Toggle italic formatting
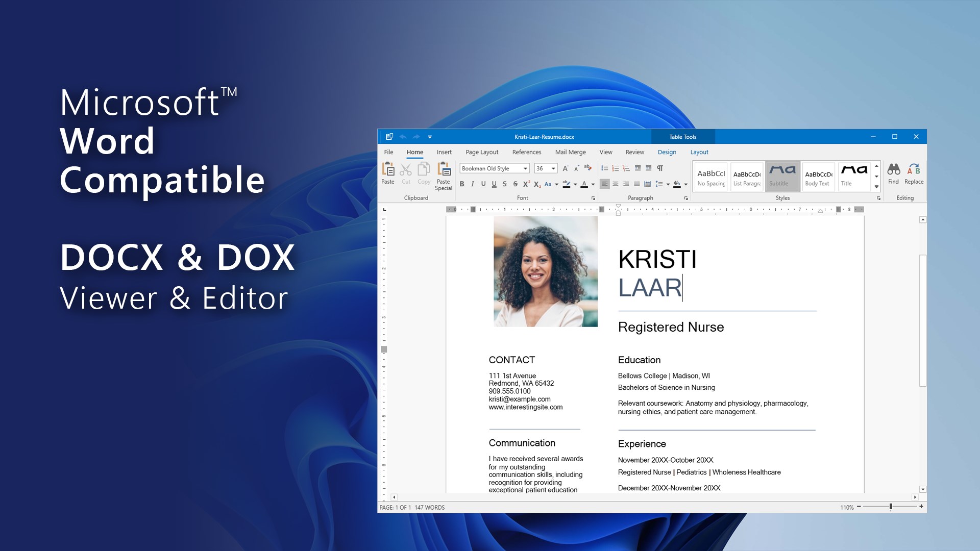The width and height of the screenshot is (980, 551). tap(473, 184)
